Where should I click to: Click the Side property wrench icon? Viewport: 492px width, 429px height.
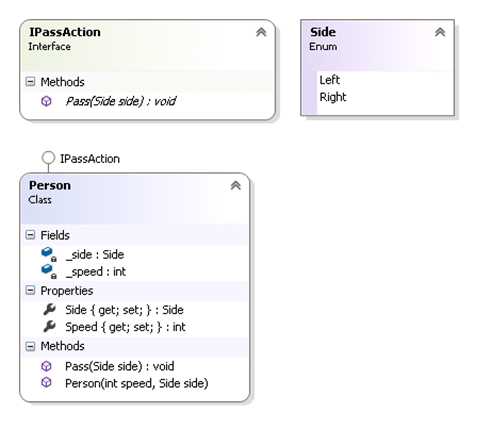click(x=49, y=309)
